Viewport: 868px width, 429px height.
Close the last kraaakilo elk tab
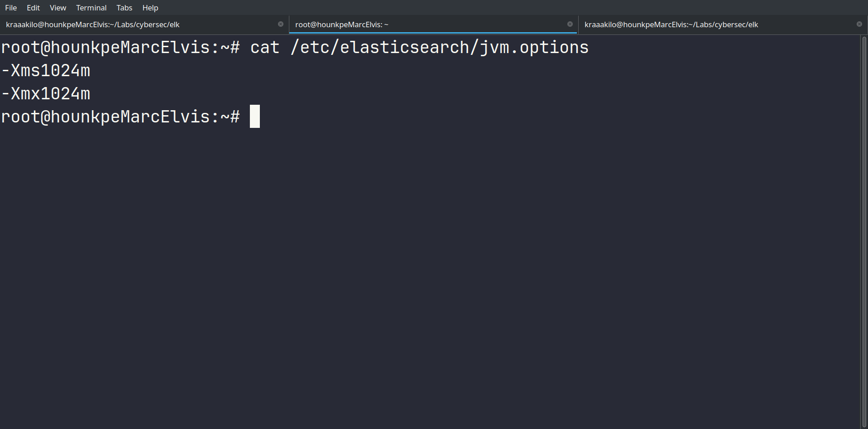859,24
